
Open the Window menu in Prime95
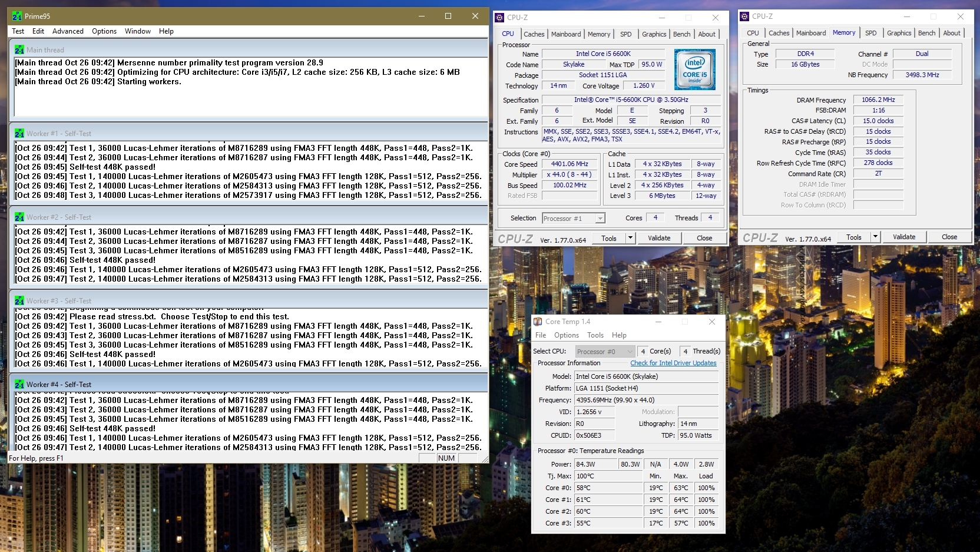(138, 31)
